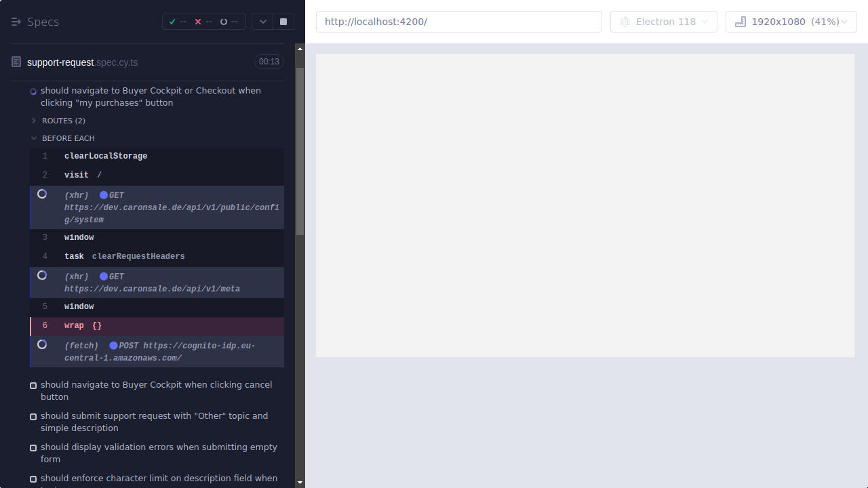
Task: Click the localhost:4200 address field
Action: [x=458, y=21]
